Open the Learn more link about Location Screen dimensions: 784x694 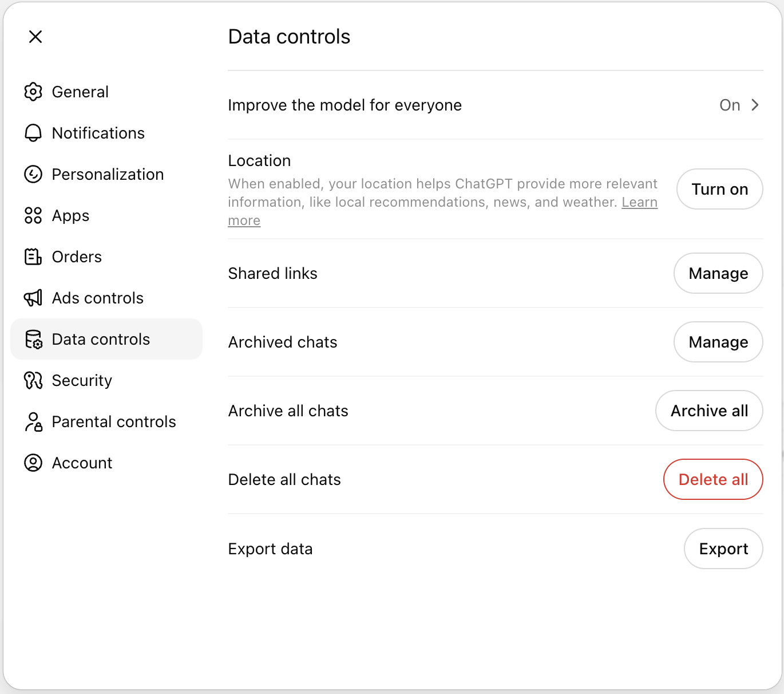pos(639,202)
